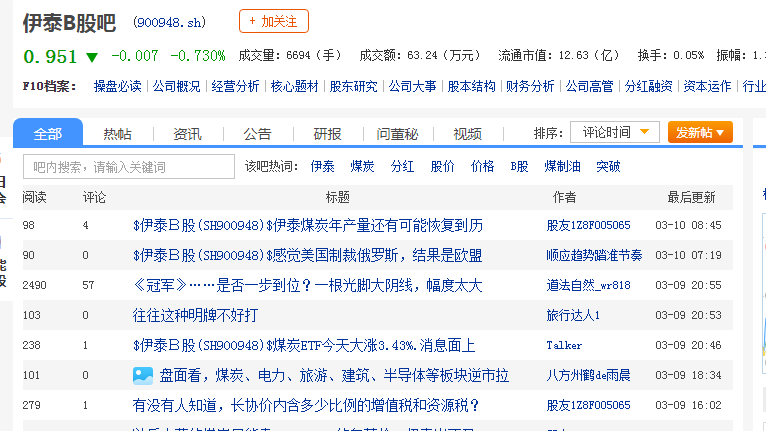This screenshot has height=431, width=766.
Task: Click stock code (900948.sh)
Action: pos(170,22)
